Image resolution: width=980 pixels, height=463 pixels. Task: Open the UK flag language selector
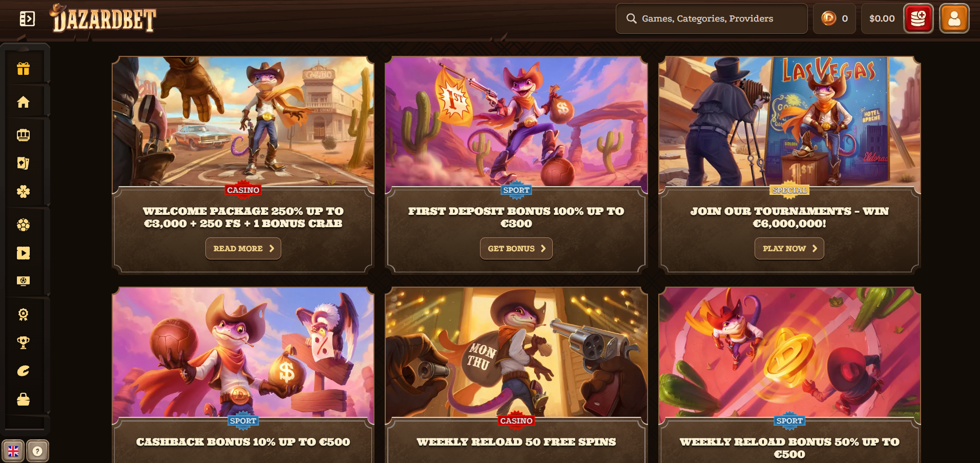pyautogui.click(x=13, y=451)
